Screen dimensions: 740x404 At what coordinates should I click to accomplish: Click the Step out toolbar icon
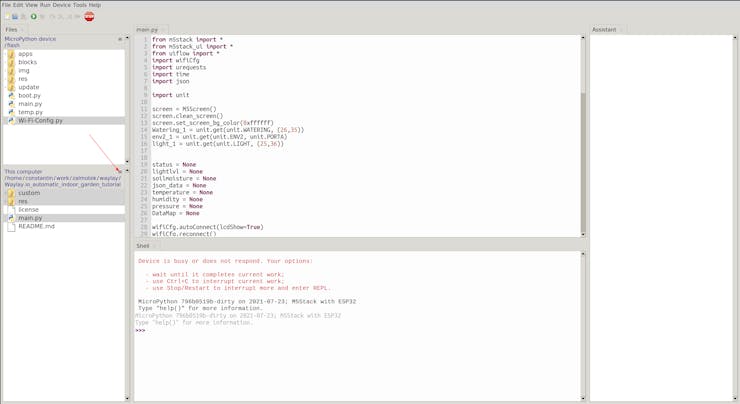pyautogui.click(x=69, y=17)
